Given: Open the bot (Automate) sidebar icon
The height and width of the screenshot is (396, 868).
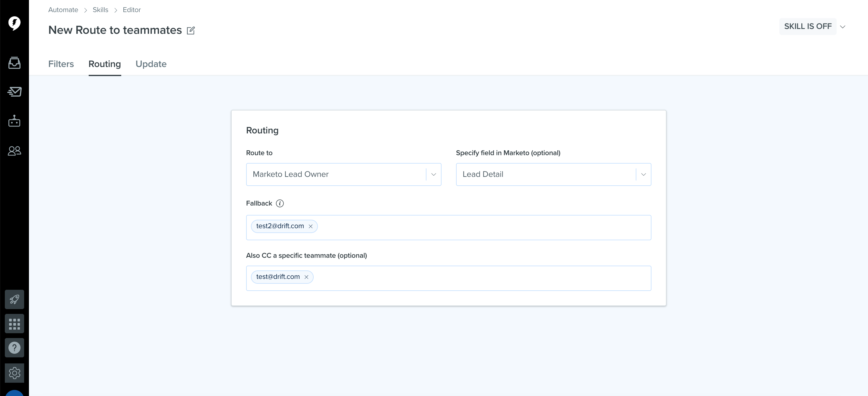Looking at the screenshot, I should [14, 121].
